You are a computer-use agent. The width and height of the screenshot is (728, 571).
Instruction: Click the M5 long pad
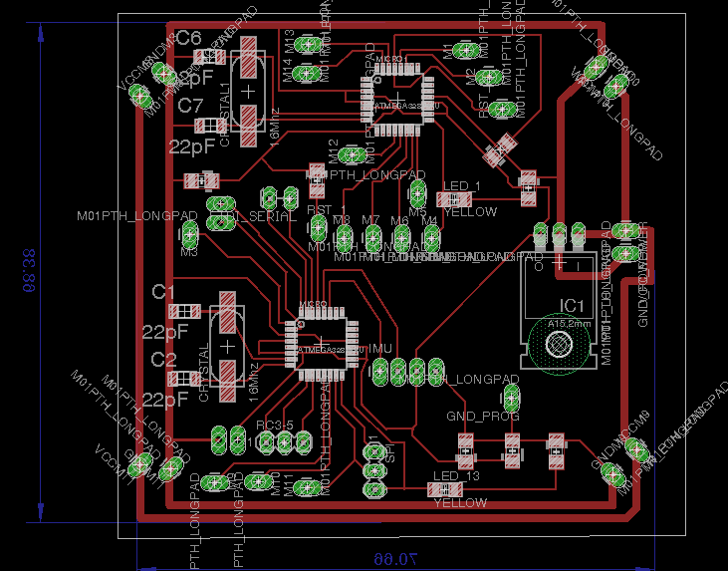click(417, 192)
